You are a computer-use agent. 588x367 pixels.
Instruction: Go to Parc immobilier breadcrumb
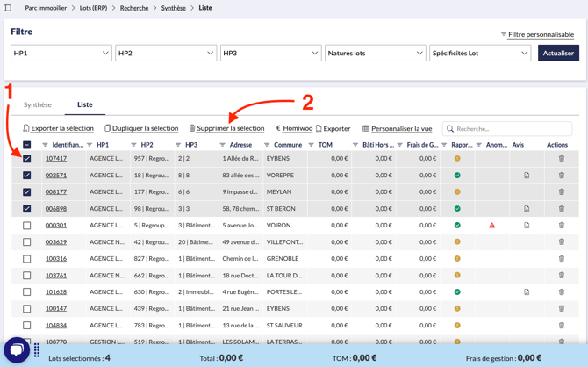pyautogui.click(x=46, y=8)
